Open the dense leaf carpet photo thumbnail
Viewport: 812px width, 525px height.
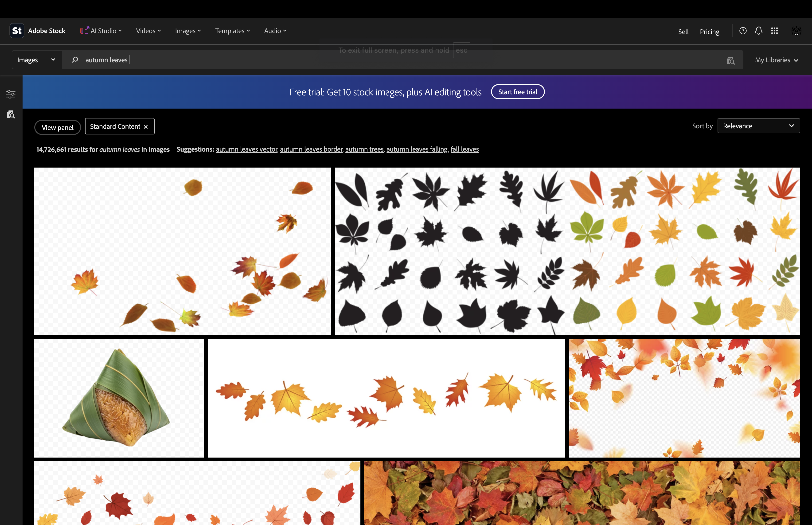coord(582,493)
